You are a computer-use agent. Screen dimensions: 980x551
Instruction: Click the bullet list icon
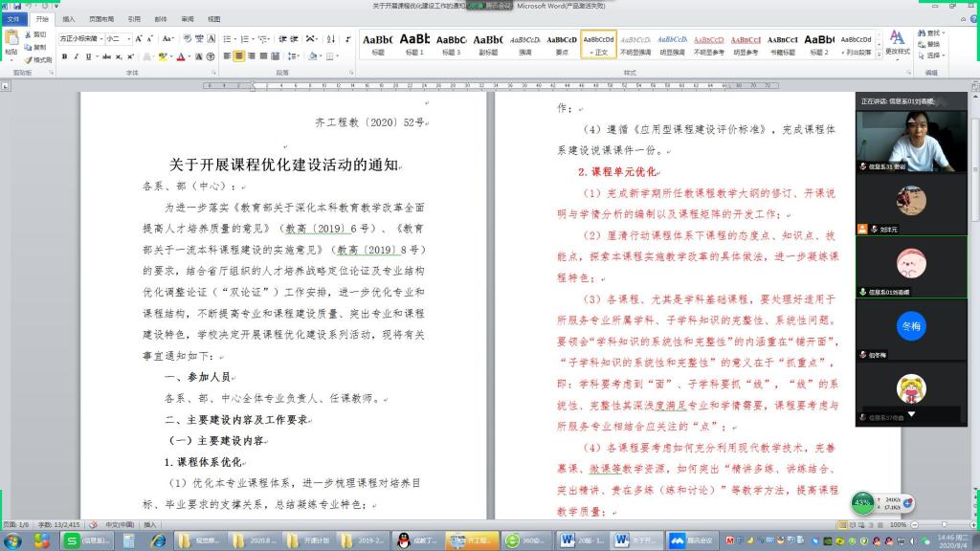point(227,38)
